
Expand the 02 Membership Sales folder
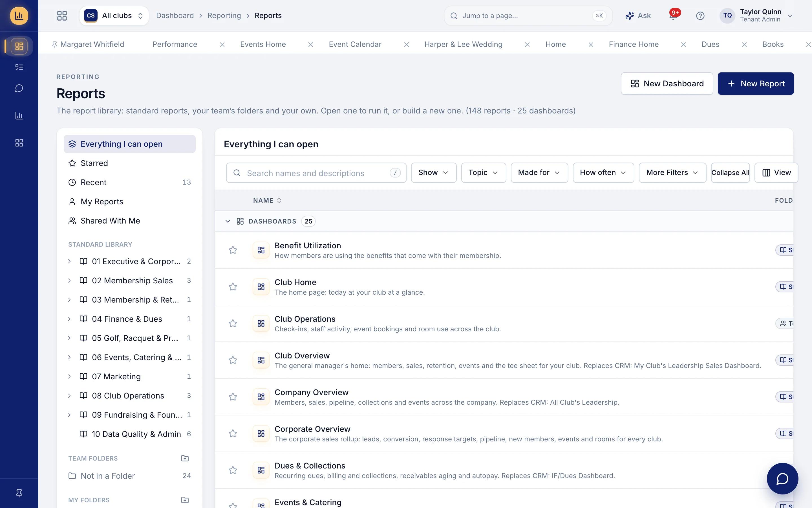[x=69, y=281]
